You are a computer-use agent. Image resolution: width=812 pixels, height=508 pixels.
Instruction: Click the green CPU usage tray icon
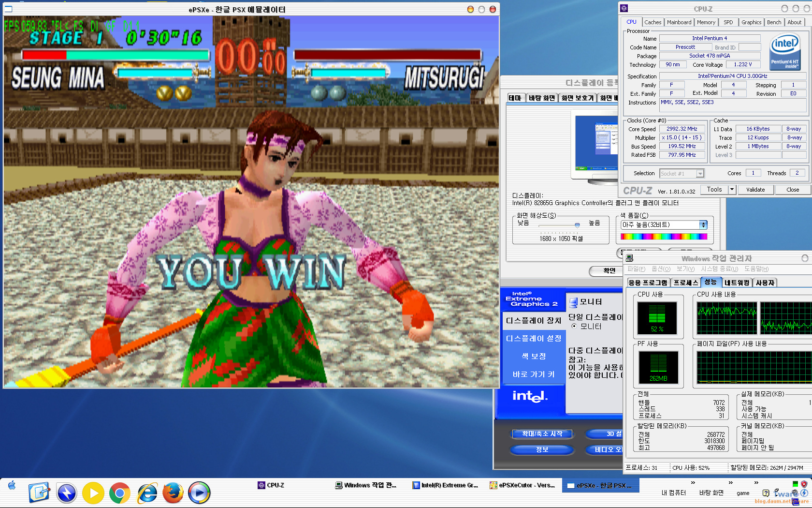(796, 484)
